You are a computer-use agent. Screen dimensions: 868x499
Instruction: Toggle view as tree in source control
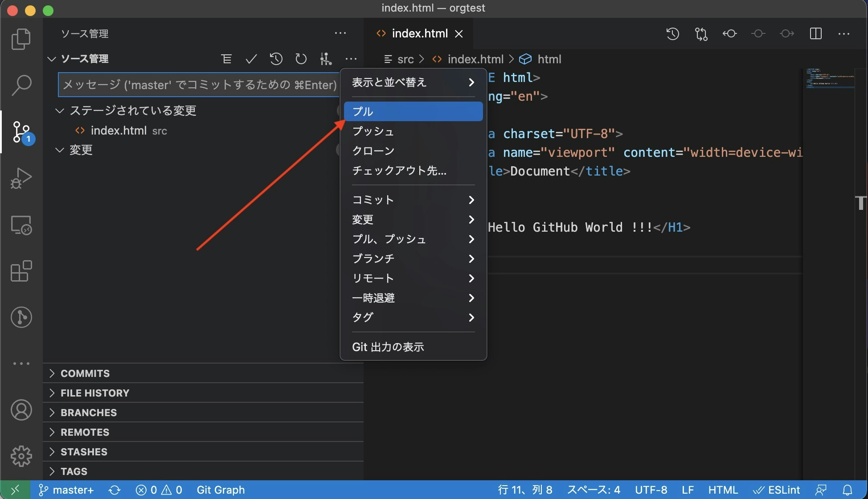click(x=226, y=59)
